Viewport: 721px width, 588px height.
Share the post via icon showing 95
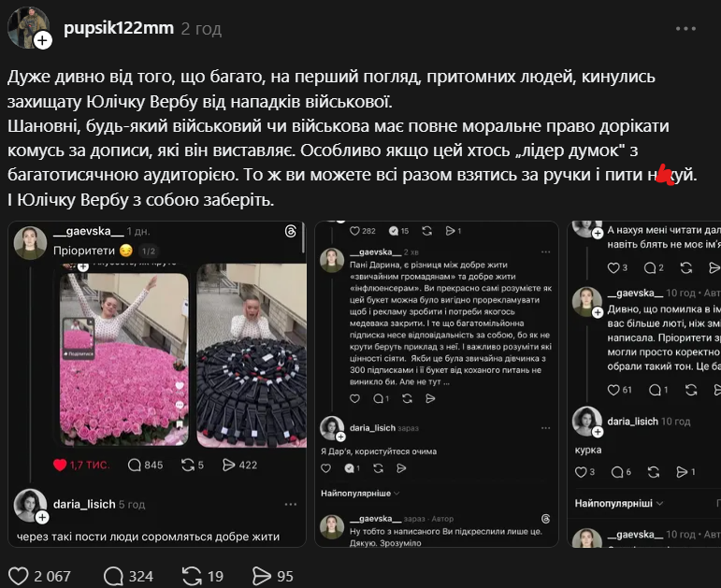259,575
